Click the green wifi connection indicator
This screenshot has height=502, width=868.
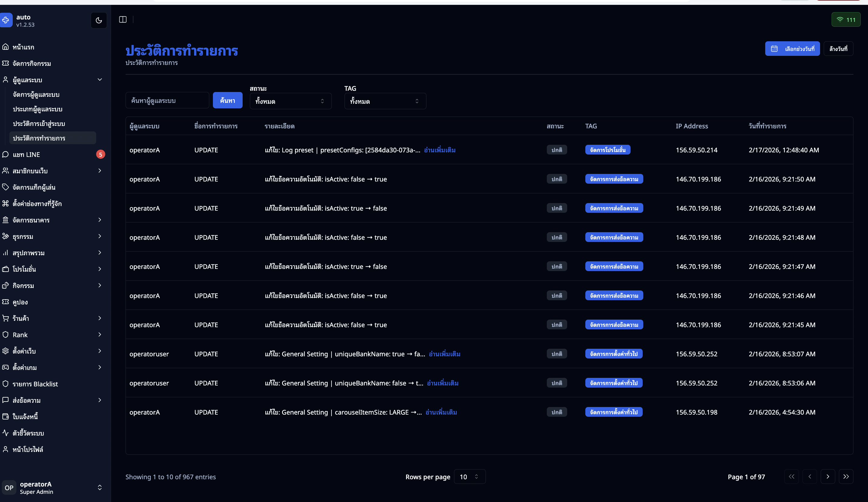click(x=846, y=20)
